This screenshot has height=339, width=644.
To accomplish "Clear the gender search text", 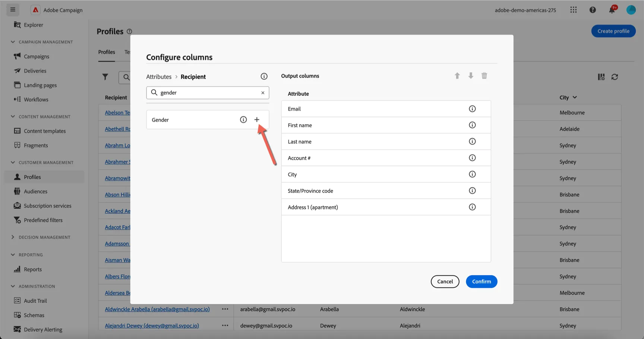I will pyautogui.click(x=263, y=93).
